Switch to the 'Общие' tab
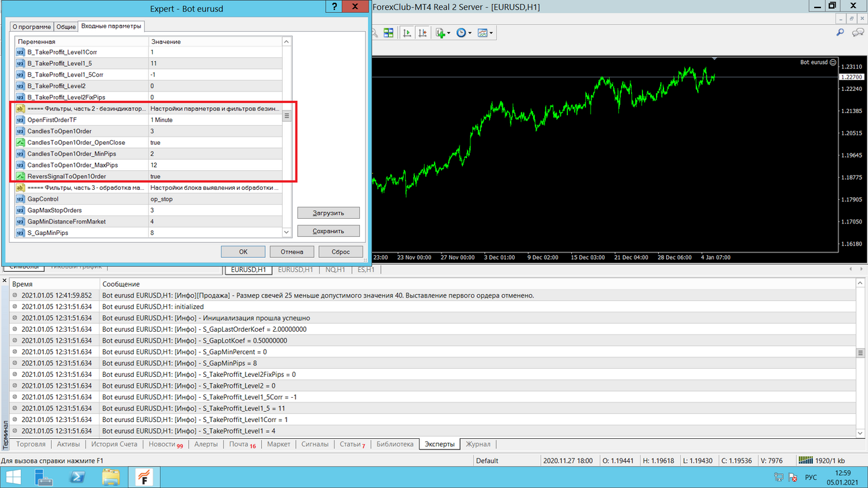 point(66,27)
